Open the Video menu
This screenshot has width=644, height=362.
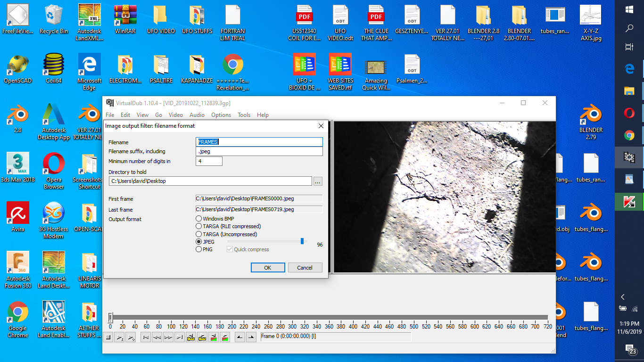point(176,115)
